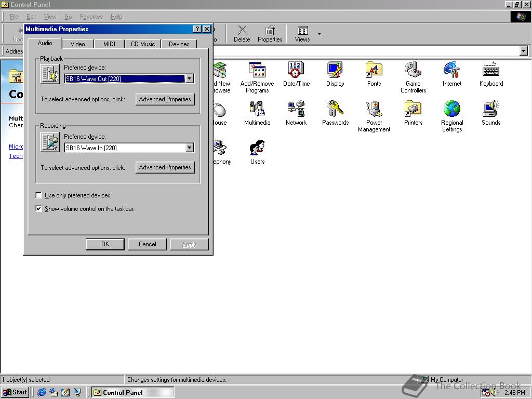Uncheck Show volume control on the taskbar
The image size is (532, 399).
point(38,209)
